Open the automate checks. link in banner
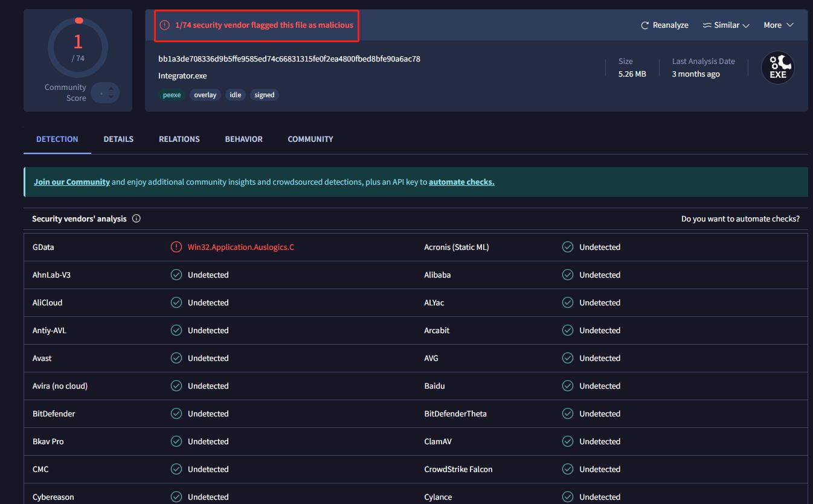 (x=461, y=182)
